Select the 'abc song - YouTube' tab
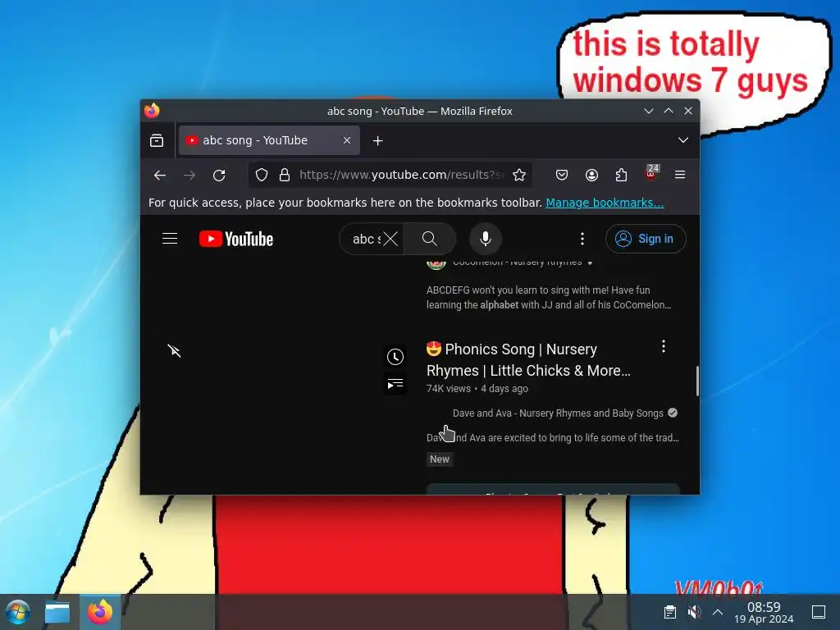 tap(269, 140)
